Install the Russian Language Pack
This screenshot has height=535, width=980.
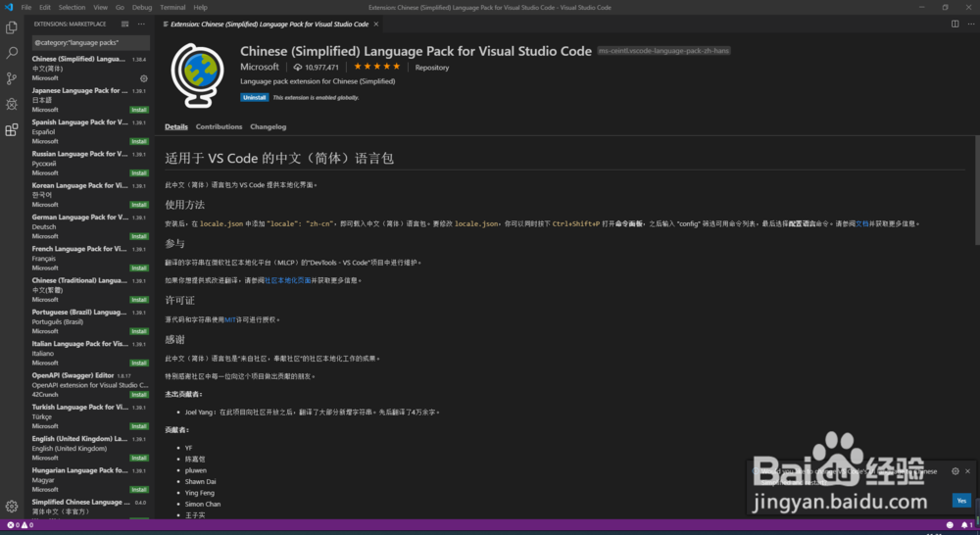139,173
